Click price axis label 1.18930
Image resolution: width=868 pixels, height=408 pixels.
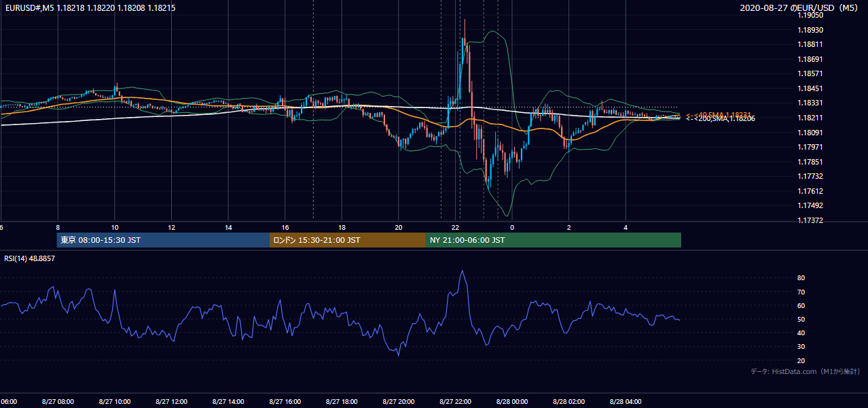(810, 30)
